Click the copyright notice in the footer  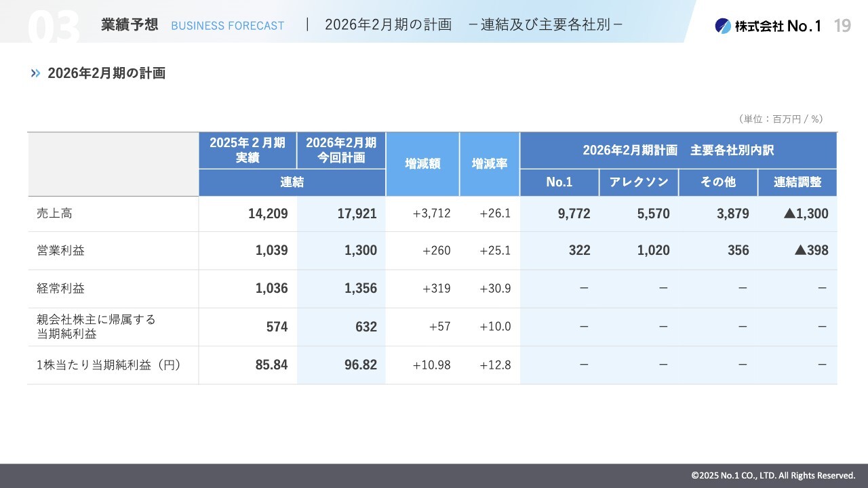click(x=773, y=475)
